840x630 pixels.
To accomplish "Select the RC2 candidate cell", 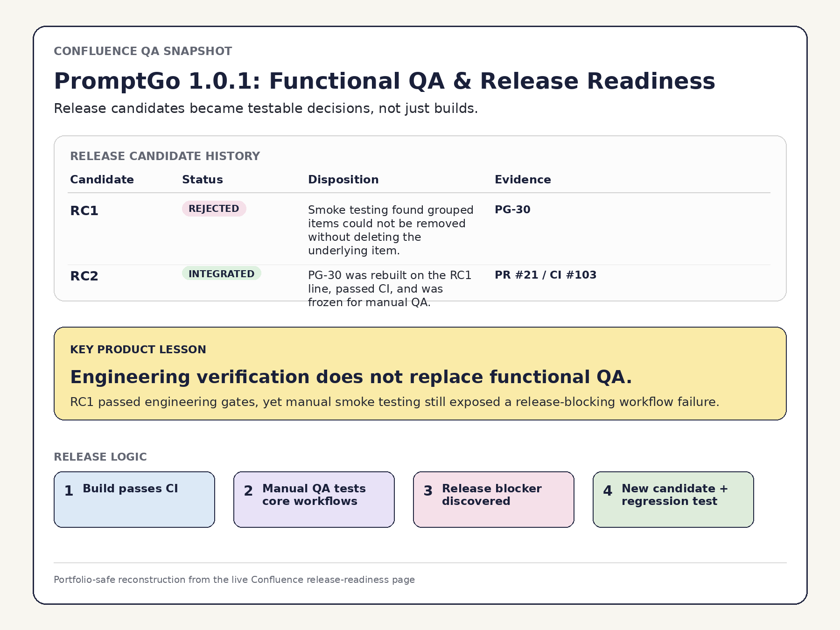I will coord(84,276).
